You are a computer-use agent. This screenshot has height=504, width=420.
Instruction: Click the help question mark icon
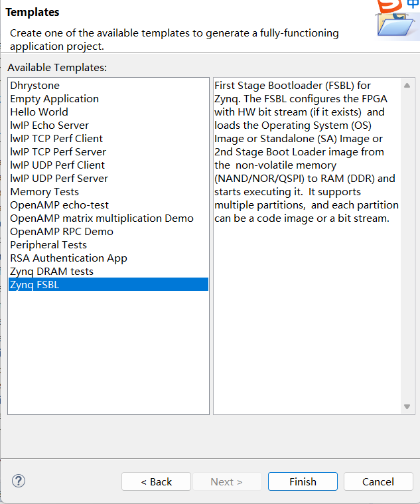[x=19, y=481]
